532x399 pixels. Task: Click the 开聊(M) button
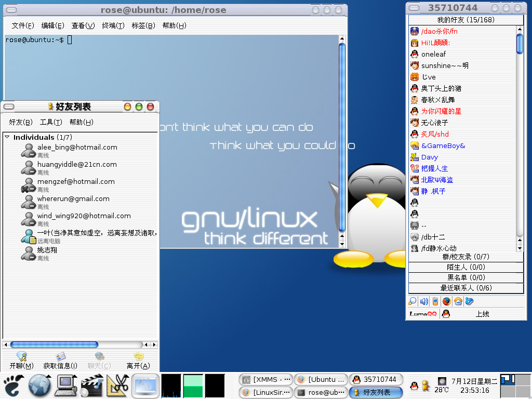(21, 361)
